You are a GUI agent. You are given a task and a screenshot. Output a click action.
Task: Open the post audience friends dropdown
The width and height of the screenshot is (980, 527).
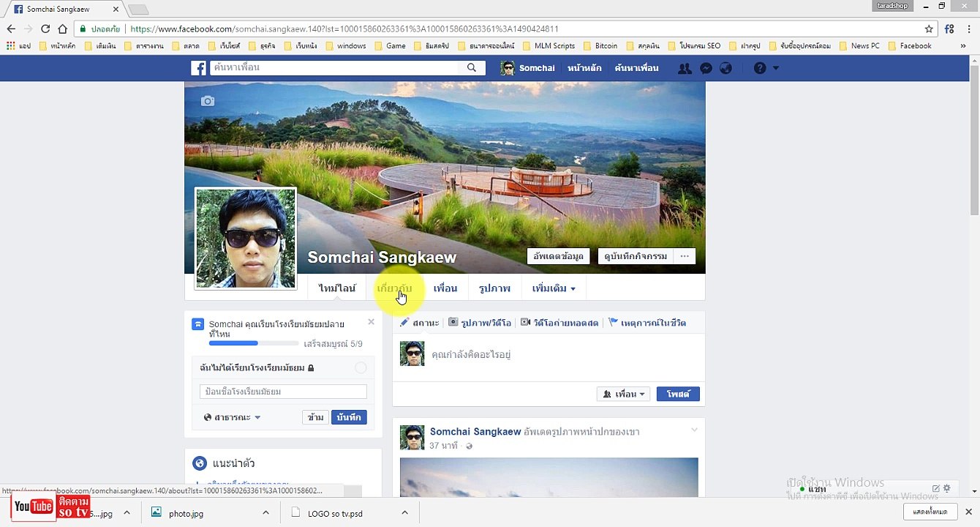pyautogui.click(x=624, y=394)
